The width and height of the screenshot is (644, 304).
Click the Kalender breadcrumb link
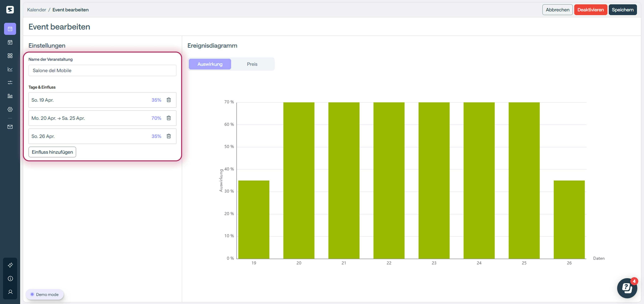tap(37, 10)
